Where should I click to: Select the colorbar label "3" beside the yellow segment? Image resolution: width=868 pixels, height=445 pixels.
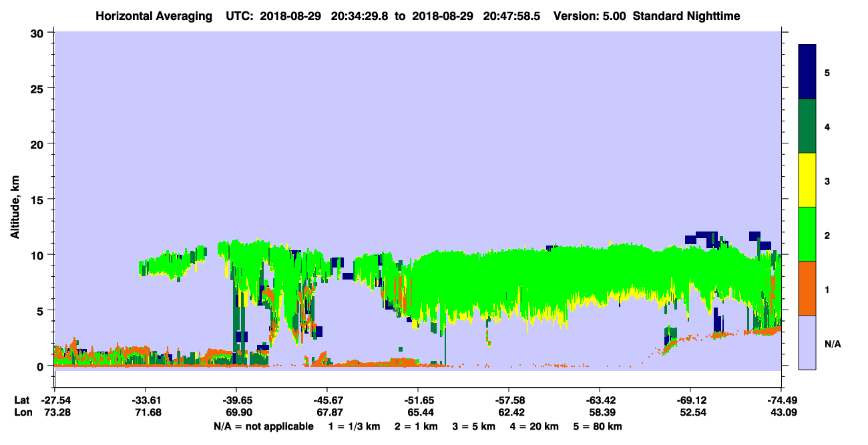point(827,181)
